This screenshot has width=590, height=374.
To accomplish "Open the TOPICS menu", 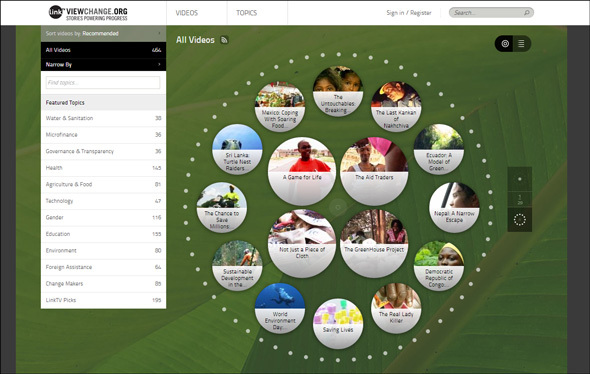I will [x=246, y=13].
